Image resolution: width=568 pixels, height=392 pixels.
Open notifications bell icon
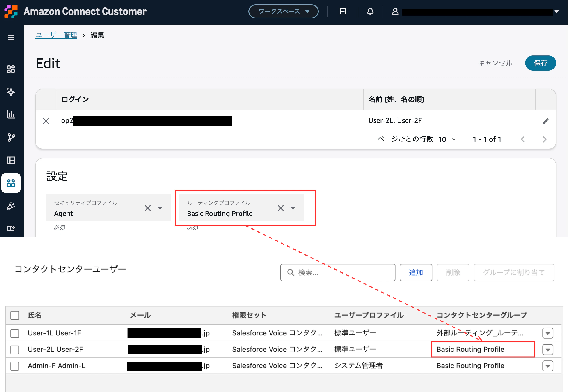click(x=370, y=11)
